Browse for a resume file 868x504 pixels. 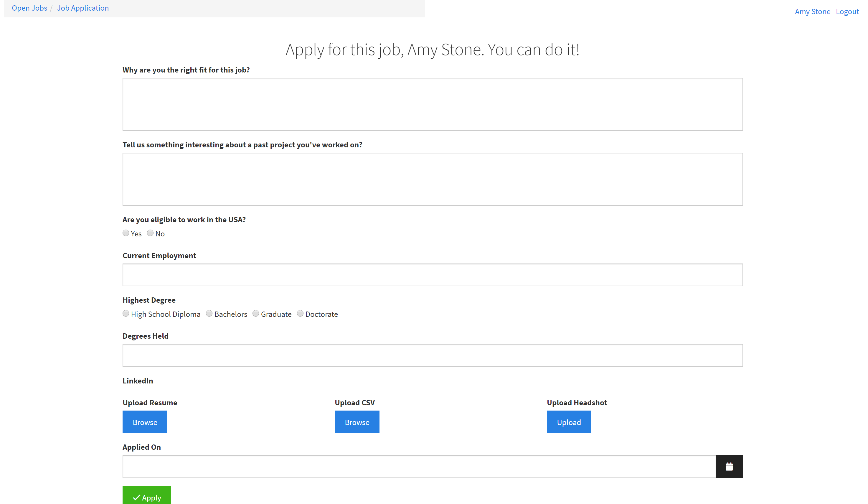(145, 422)
